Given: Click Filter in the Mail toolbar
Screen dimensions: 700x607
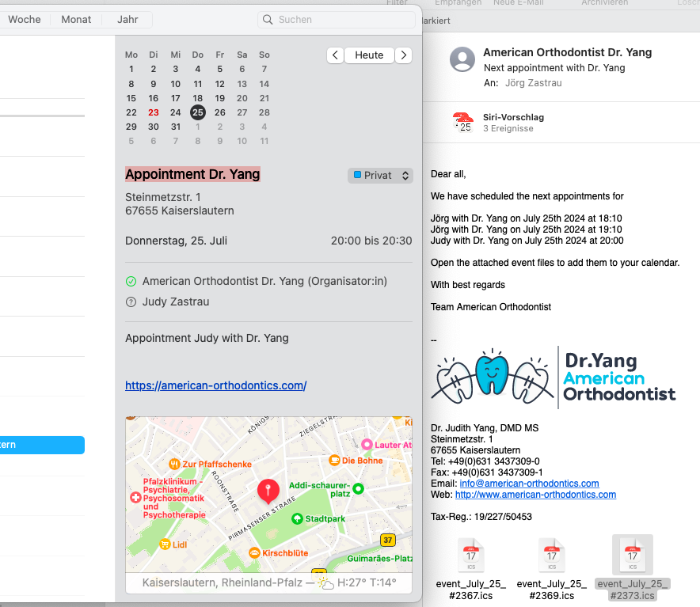Looking at the screenshot, I should pos(397,2).
